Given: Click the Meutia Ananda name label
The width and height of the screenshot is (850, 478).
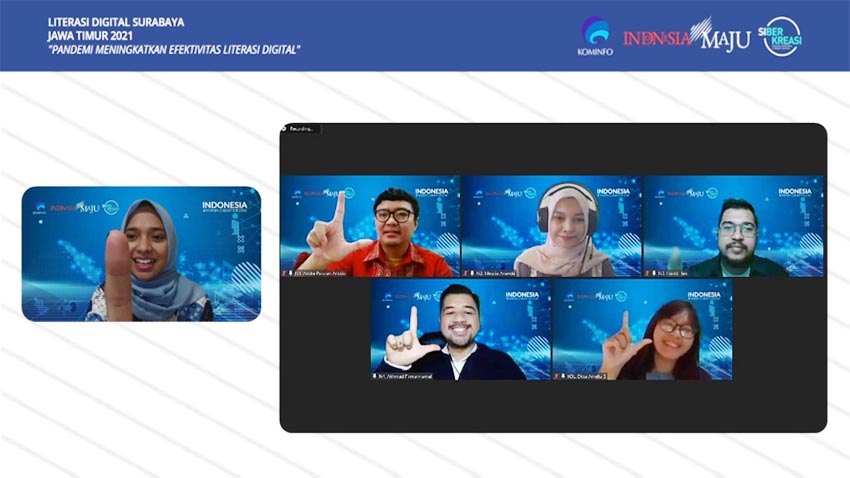Looking at the screenshot, I should pyautogui.click(x=496, y=272).
